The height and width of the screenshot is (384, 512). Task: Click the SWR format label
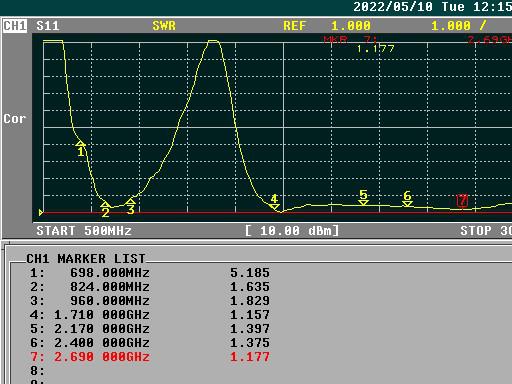pyautogui.click(x=164, y=26)
